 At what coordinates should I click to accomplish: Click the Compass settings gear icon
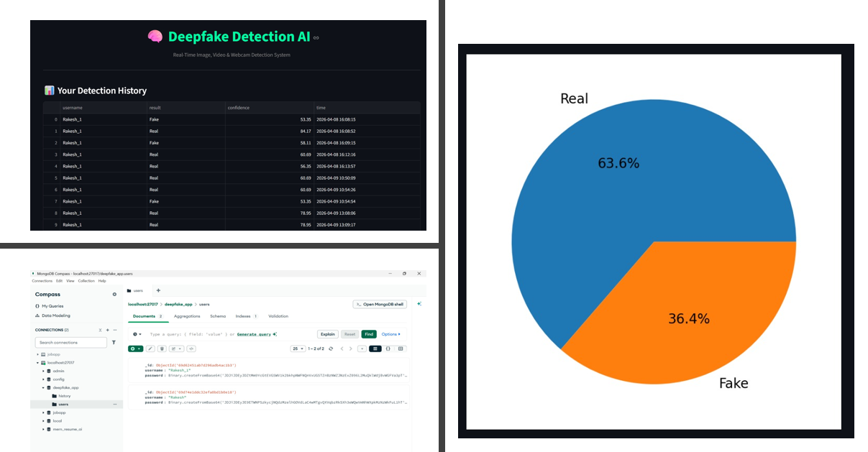[x=114, y=294]
